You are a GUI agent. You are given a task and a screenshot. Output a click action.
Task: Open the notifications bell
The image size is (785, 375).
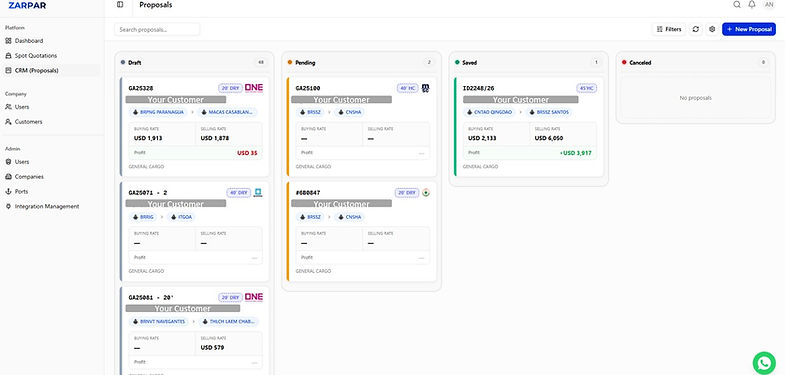[752, 5]
